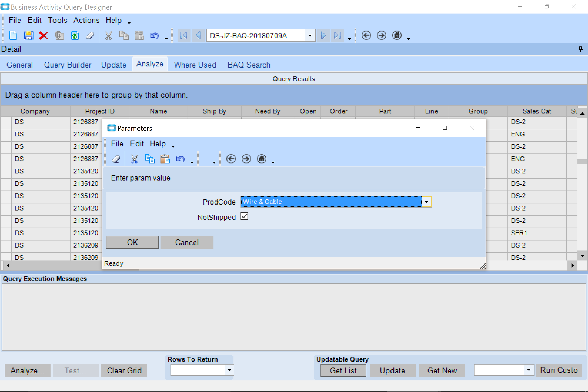
Task: Expand the navigation toolbar options arrow
Action: [349, 39]
